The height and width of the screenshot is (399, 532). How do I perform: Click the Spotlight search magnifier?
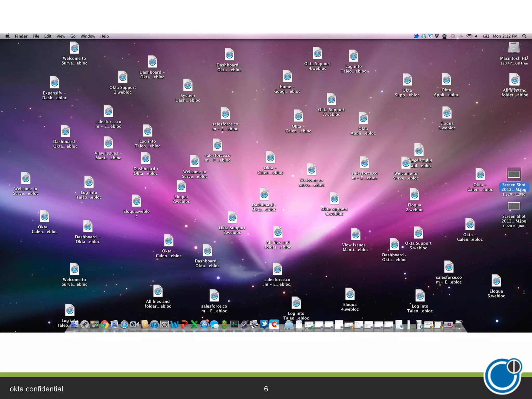pos(524,36)
